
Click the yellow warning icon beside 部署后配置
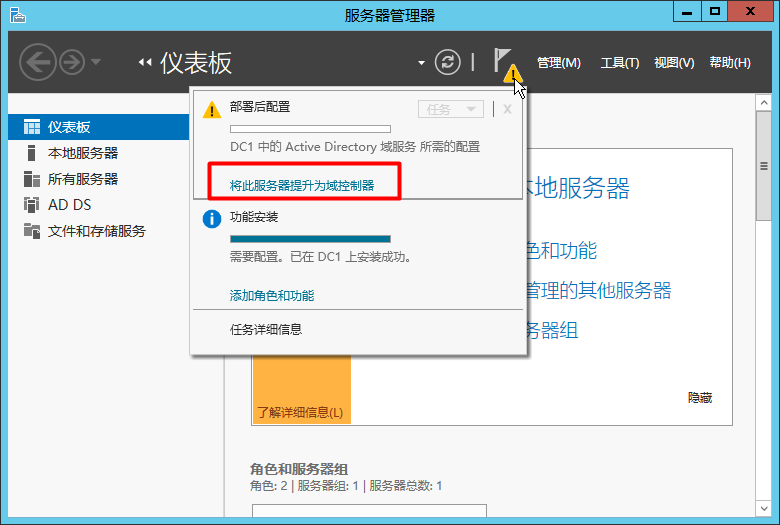(x=212, y=109)
